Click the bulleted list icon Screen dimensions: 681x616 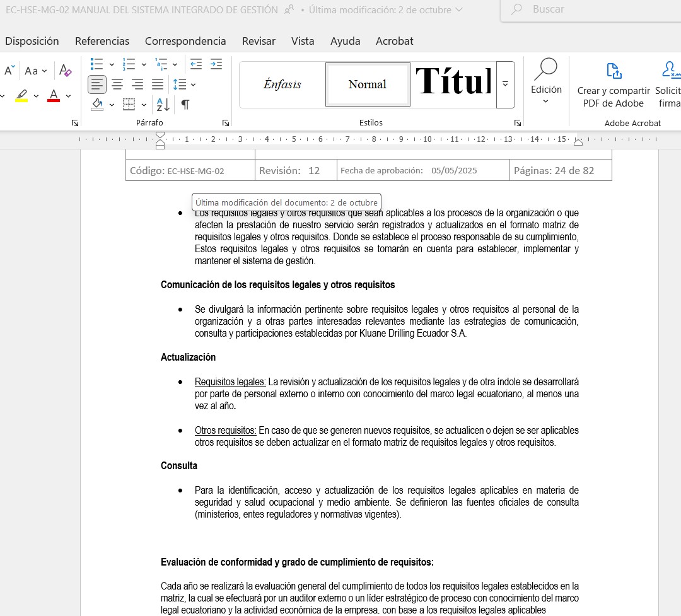[96, 64]
